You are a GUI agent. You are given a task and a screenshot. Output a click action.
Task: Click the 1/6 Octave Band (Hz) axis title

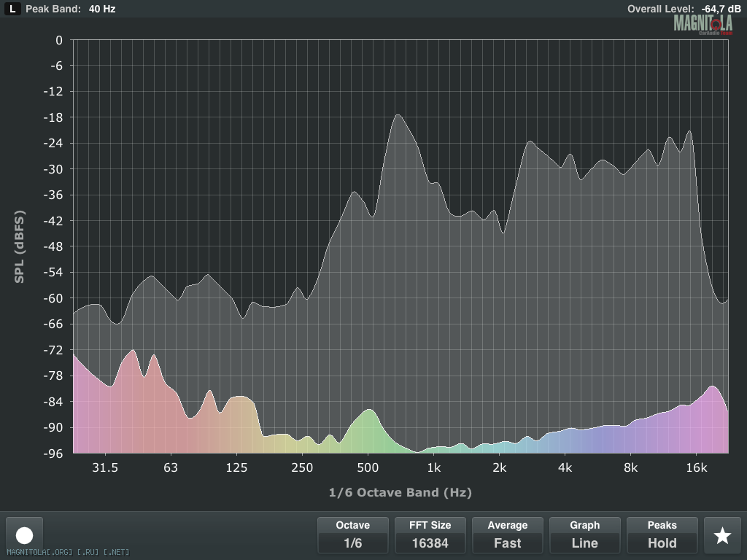400,492
